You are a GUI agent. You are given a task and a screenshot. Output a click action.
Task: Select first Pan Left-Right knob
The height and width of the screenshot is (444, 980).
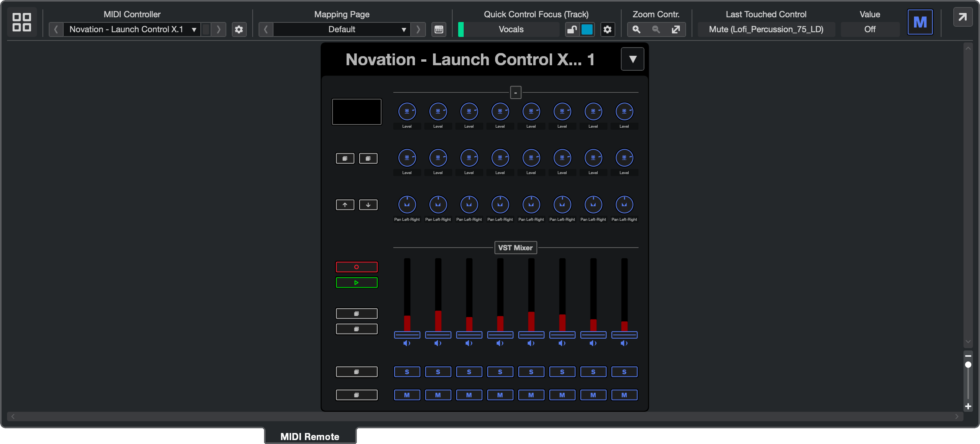tap(407, 204)
